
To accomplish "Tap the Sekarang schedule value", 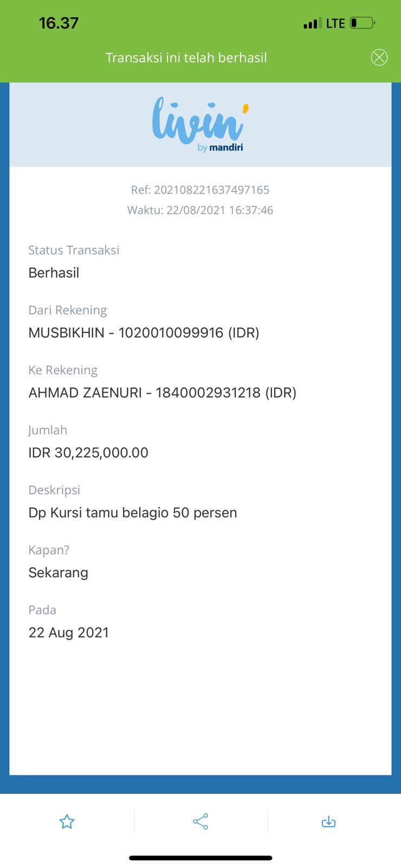I will click(58, 573).
